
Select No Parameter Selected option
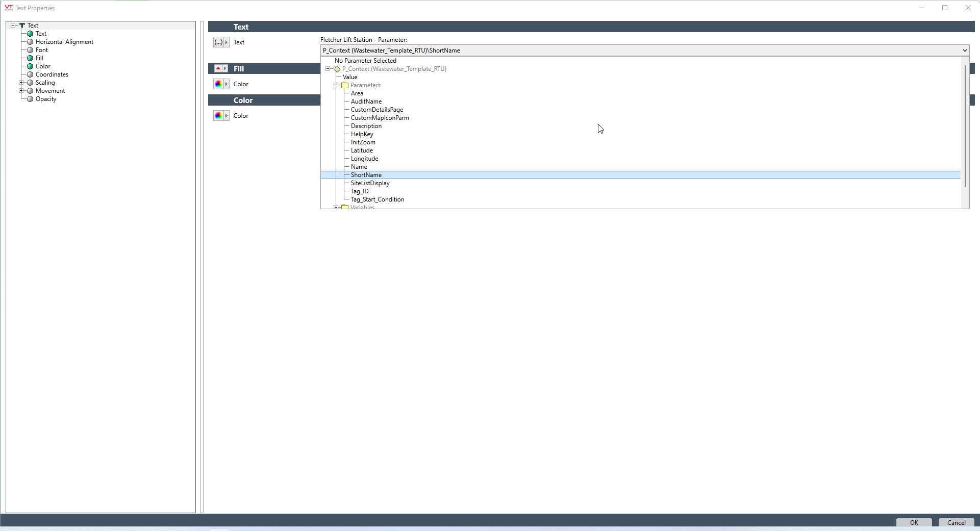[x=365, y=61]
